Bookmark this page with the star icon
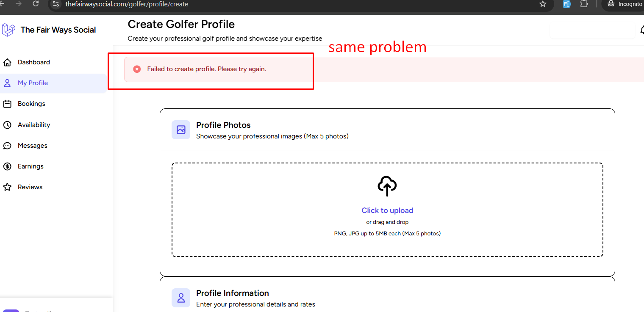The height and width of the screenshot is (312, 644). point(543,4)
